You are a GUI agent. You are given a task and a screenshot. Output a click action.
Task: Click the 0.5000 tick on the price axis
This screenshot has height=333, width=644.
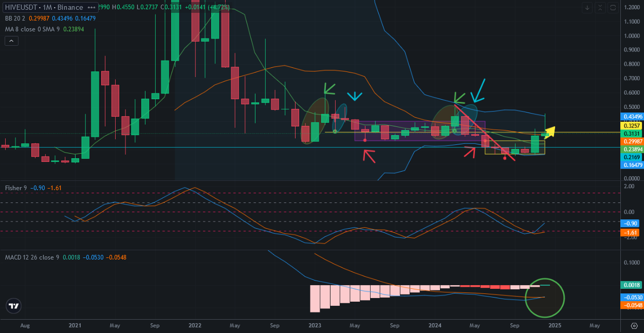pyautogui.click(x=632, y=107)
